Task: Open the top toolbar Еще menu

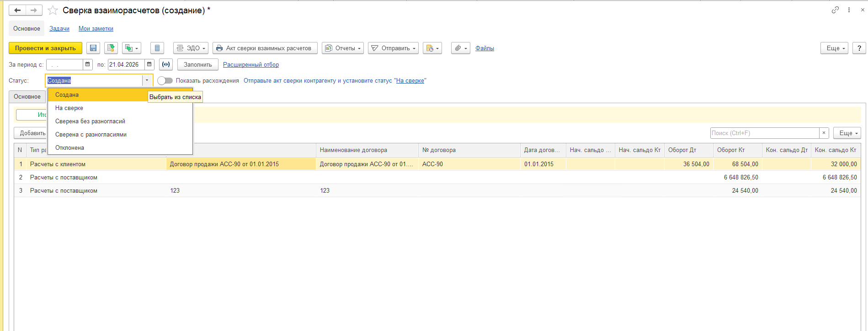Action: pyautogui.click(x=835, y=48)
